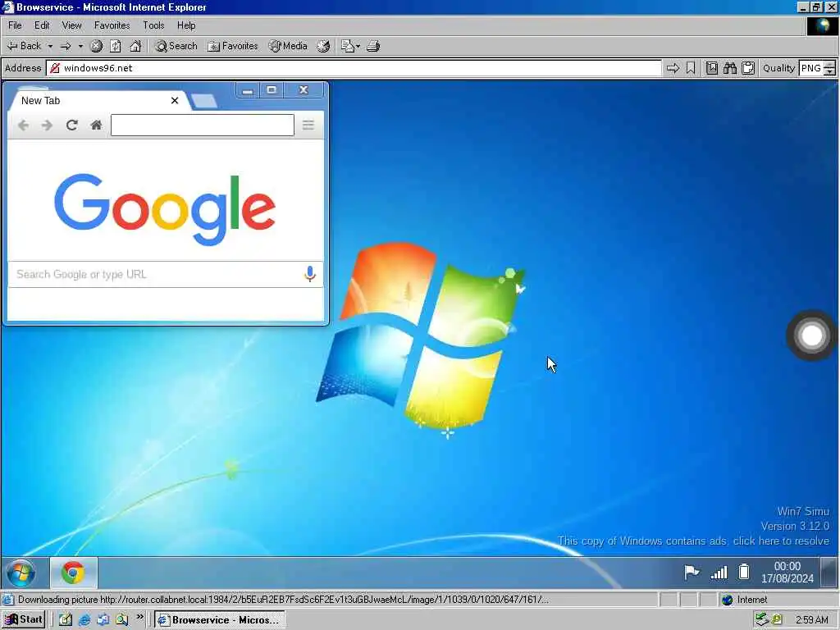Open the Back history dropdown arrow
840x630 pixels.
coord(50,46)
